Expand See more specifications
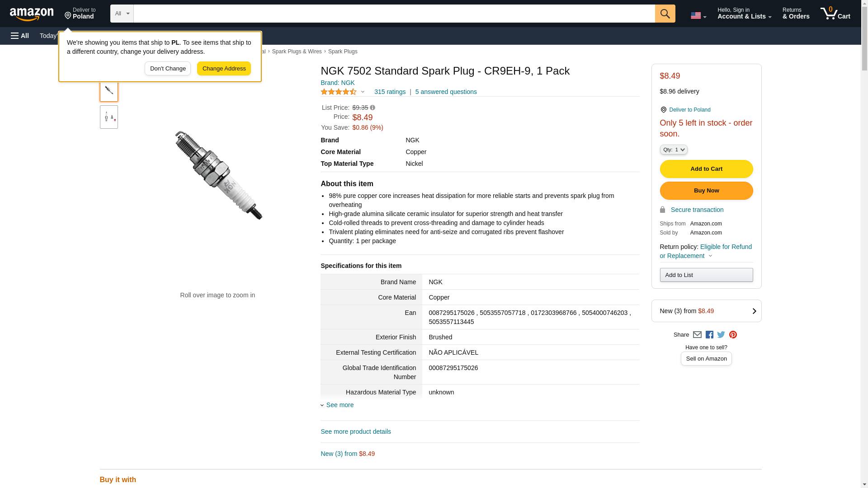 340,405
